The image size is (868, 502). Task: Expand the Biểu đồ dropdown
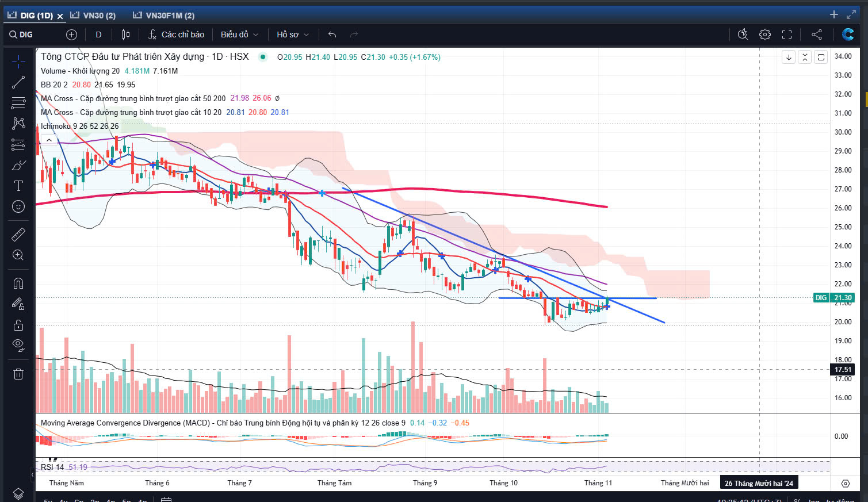[x=239, y=35]
